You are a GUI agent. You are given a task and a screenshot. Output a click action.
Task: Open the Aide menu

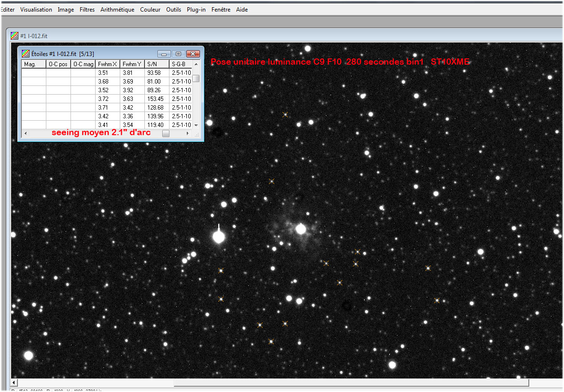point(242,10)
